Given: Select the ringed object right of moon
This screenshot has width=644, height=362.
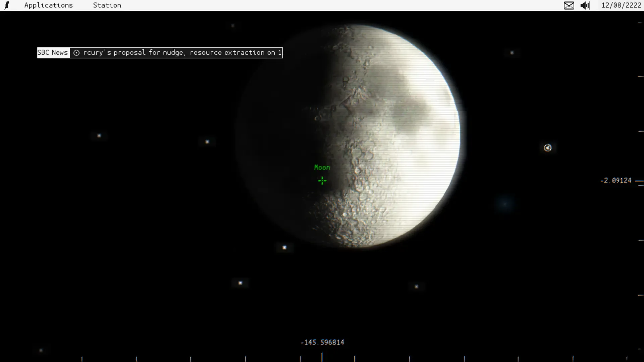Looking at the screenshot, I should (548, 148).
